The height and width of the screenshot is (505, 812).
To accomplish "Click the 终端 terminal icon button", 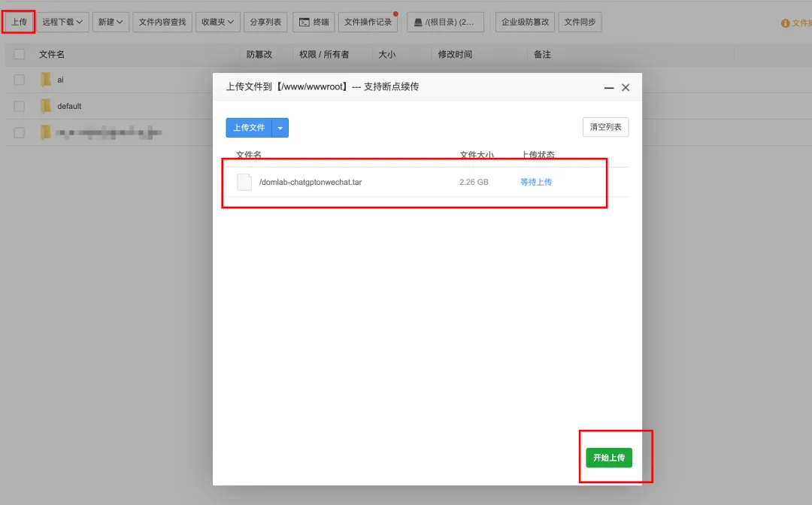I will tap(304, 23).
